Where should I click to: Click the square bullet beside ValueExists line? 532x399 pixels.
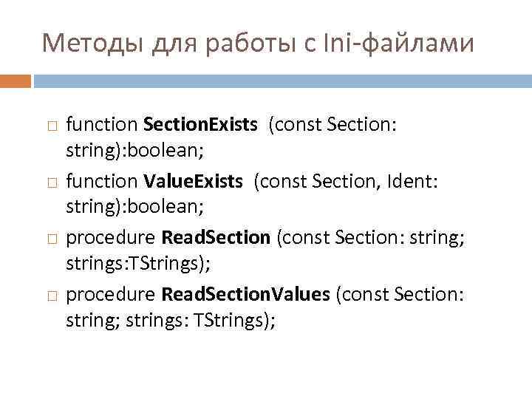[50, 183]
